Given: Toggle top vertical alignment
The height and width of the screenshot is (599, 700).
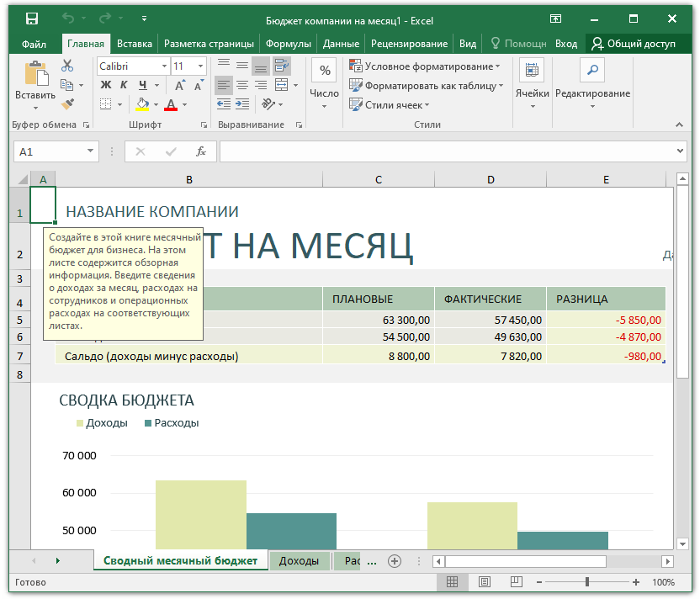Looking at the screenshot, I should (224, 66).
